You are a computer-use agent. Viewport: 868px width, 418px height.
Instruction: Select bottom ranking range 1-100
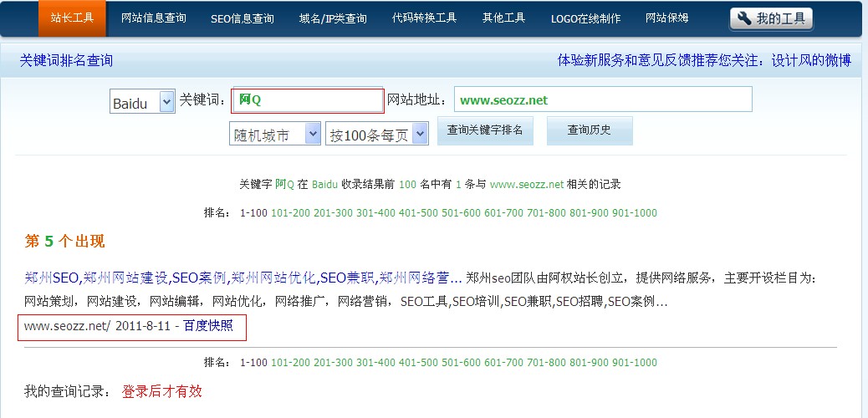click(253, 363)
